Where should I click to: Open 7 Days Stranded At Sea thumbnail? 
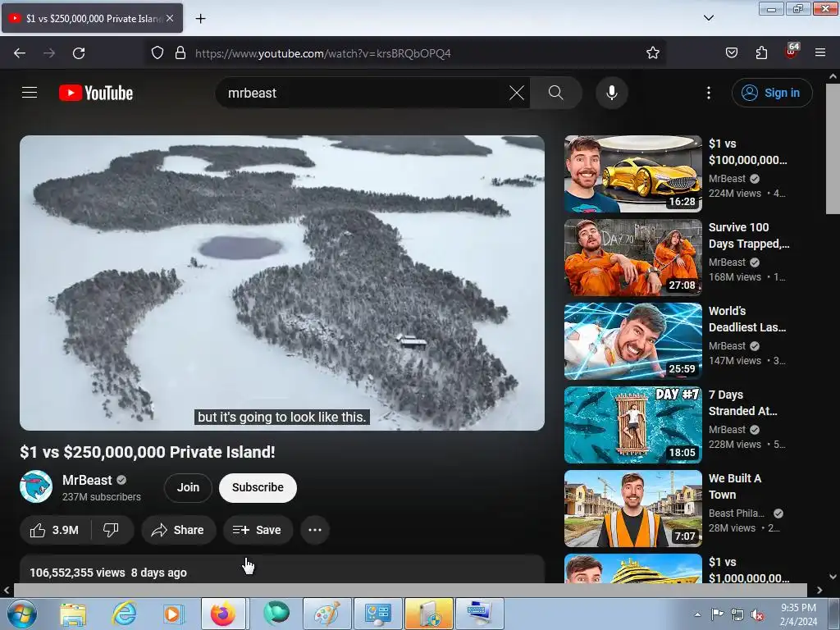pos(632,424)
